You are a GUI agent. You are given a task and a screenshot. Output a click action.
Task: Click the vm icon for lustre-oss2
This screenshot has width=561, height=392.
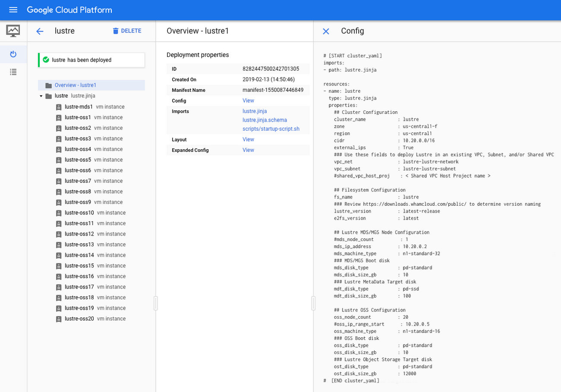click(59, 128)
